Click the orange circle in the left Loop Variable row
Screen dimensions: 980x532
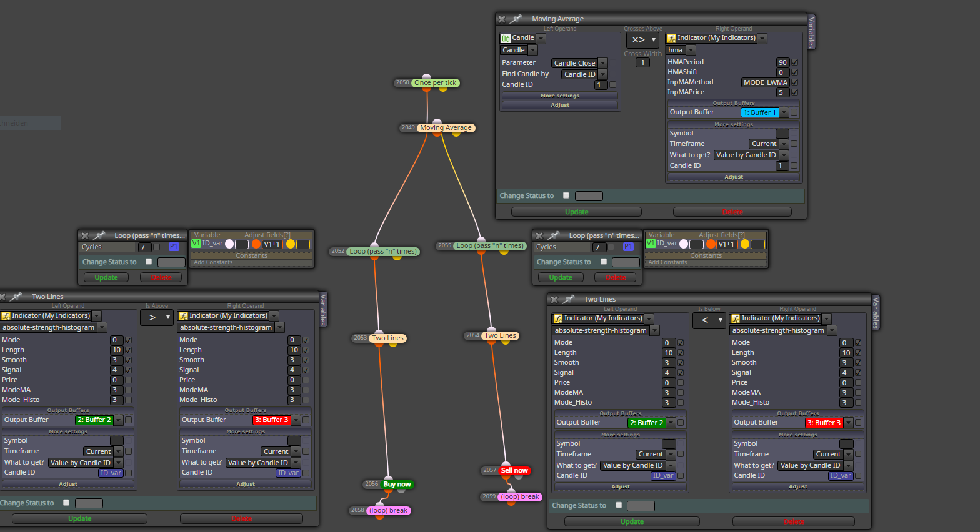[x=256, y=244]
